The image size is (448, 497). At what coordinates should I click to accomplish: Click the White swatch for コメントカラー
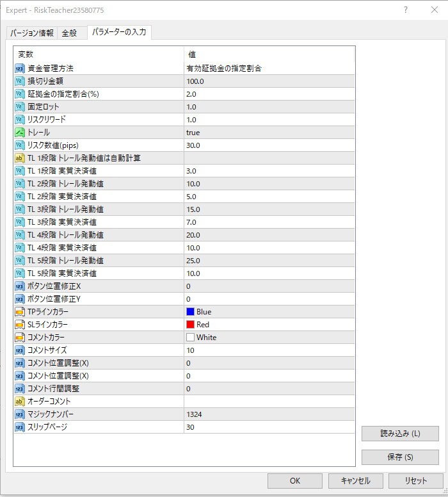pos(190,338)
